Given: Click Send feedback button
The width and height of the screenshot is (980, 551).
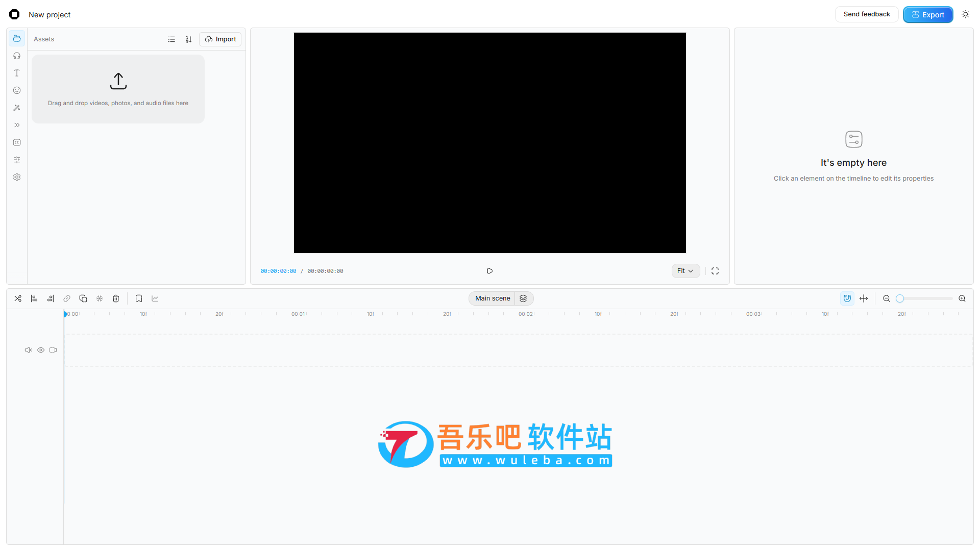Looking at the screenshot, I should pyautogui.click(x=867, y=14).
